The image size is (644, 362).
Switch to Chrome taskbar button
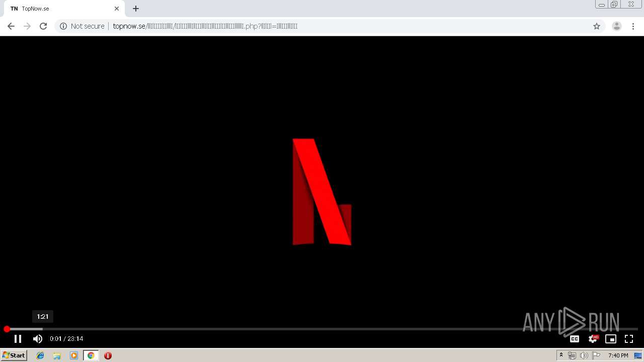[x=91, y=355]
